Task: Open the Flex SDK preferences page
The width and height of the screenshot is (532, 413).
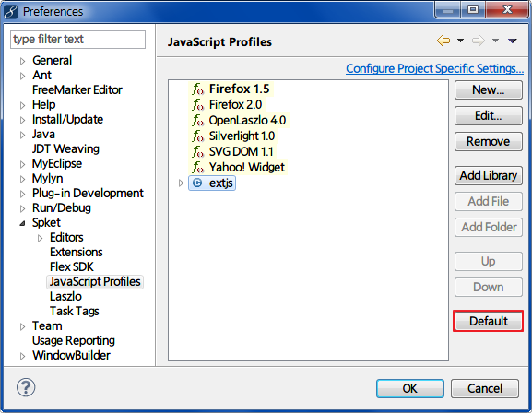Action: tap(72, 267)
